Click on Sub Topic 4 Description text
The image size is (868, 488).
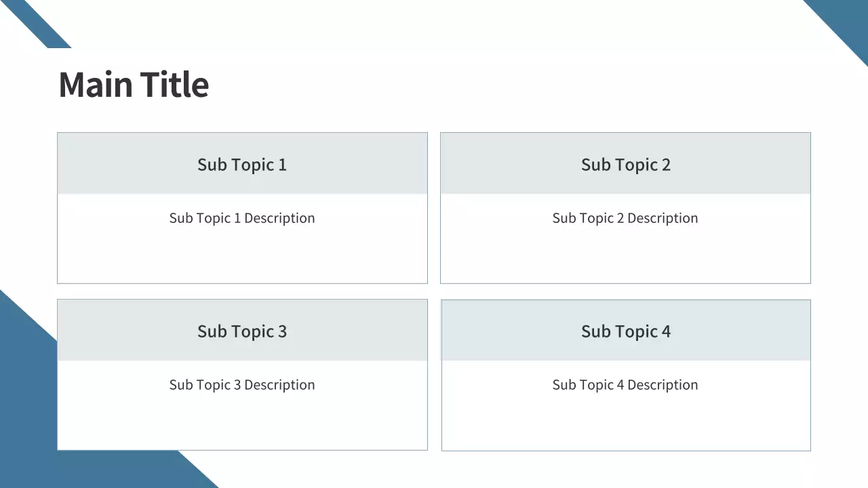pos(625,385)
